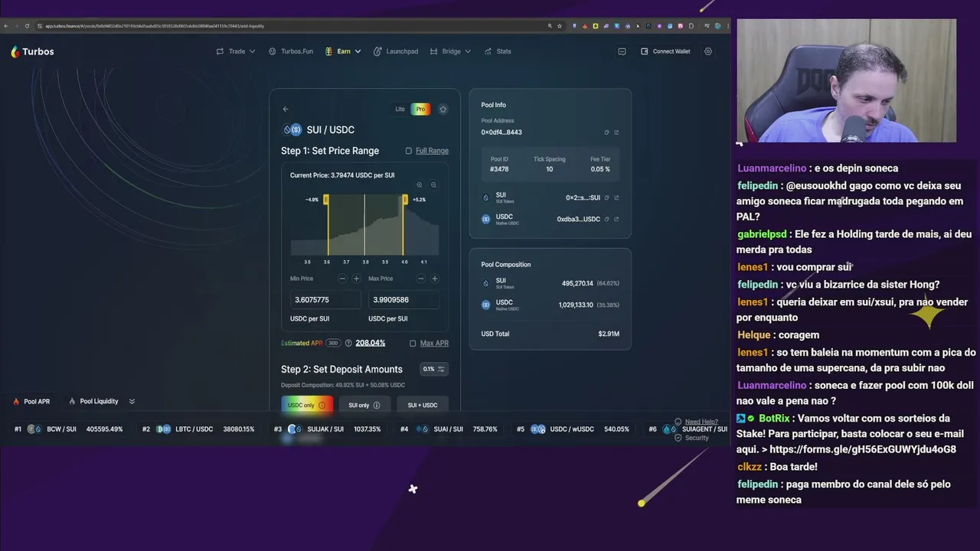This screenshot has width=980, height=551.
Task: Click the 30D APR period badge
Action: coord(333,343)
